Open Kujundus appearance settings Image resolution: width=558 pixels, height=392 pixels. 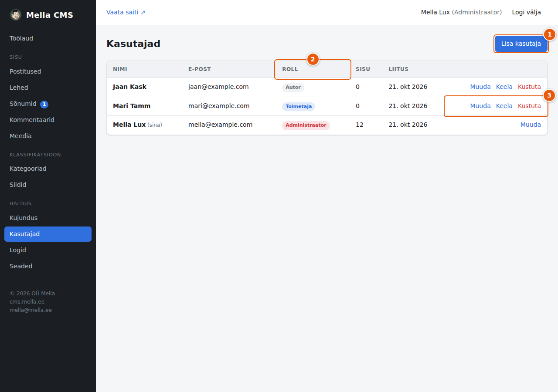click(48, 218)
